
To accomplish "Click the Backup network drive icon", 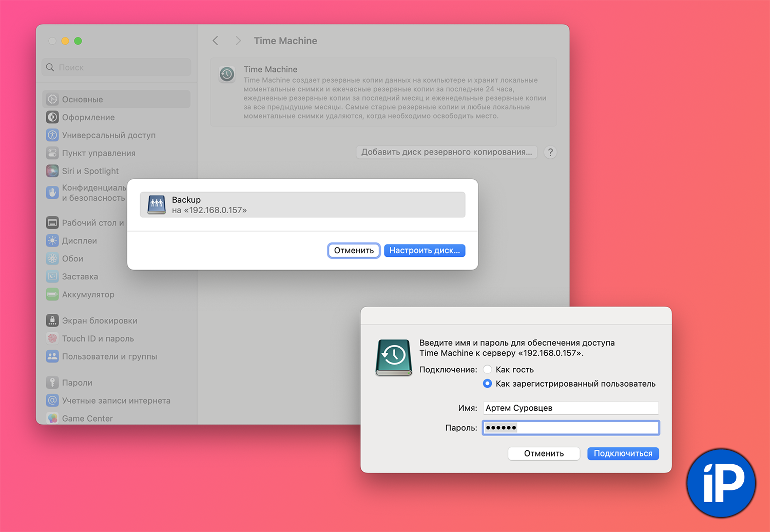I will 157,204.
